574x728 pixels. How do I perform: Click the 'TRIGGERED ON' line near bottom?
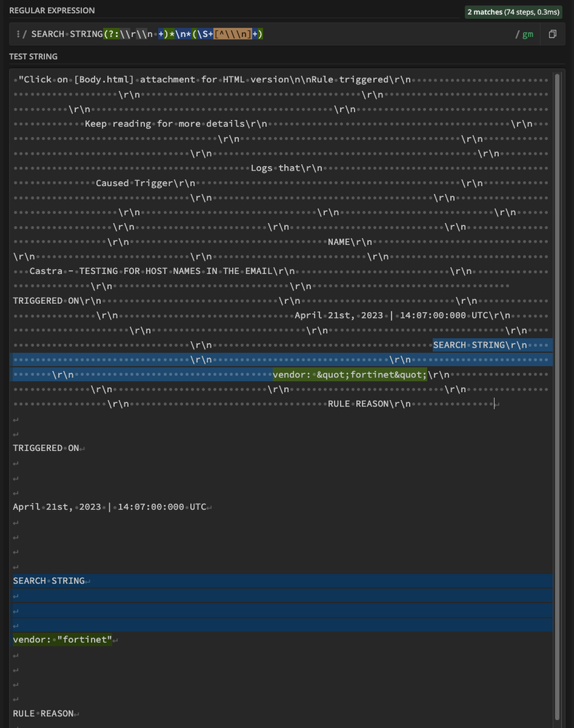[x=46, y=448]
